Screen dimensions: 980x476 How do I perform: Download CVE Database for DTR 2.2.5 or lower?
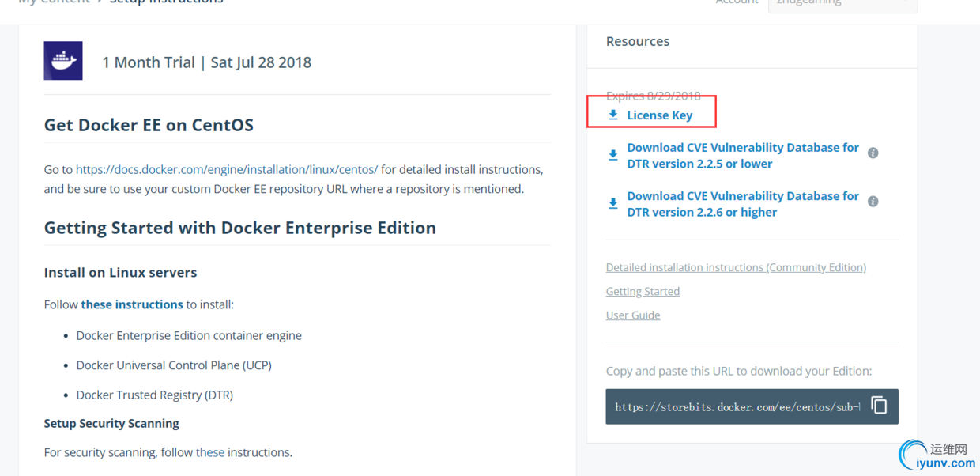point(743,156)
